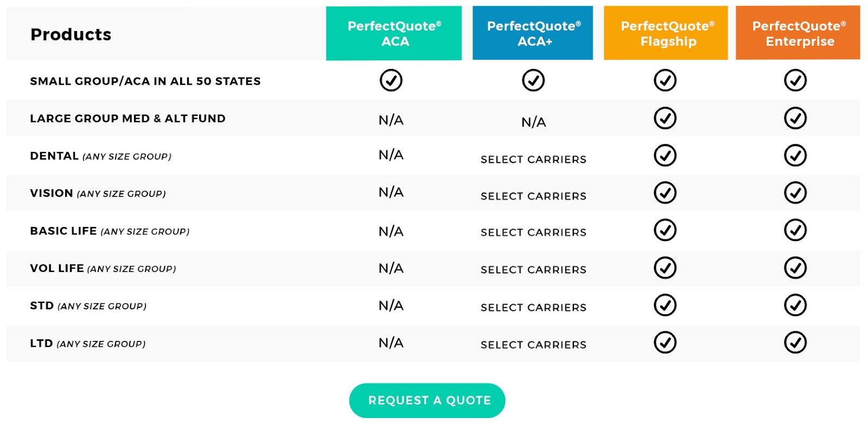Select the PerfectQuote ACA+ column header

533,33
